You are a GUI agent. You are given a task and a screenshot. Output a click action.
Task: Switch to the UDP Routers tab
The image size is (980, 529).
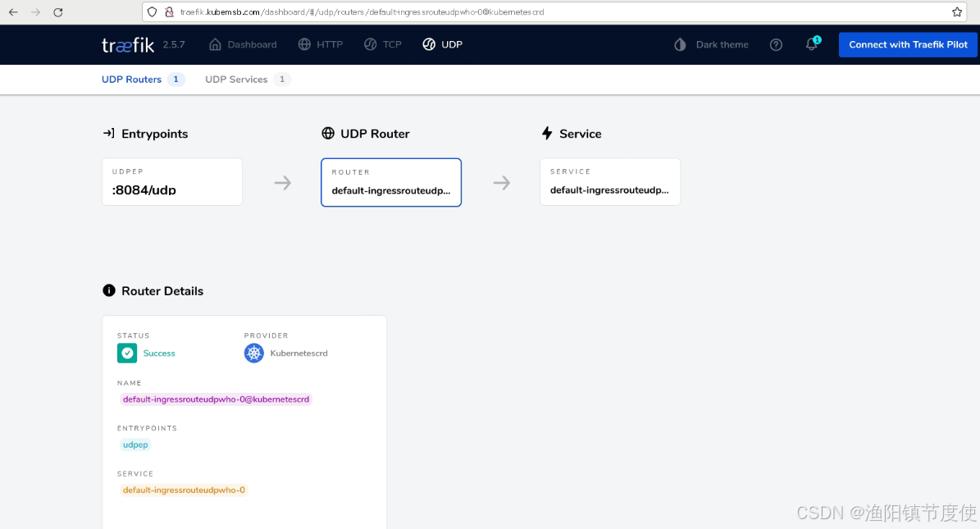click(x=144, y=80)
